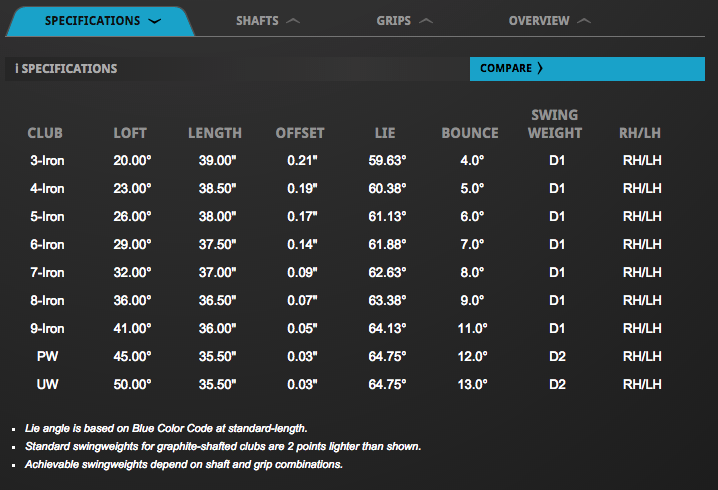Select the 9-Iron club row label
The height and width of the screenshot is (490, 718).
pyautogui.click(x=47, y=328)
